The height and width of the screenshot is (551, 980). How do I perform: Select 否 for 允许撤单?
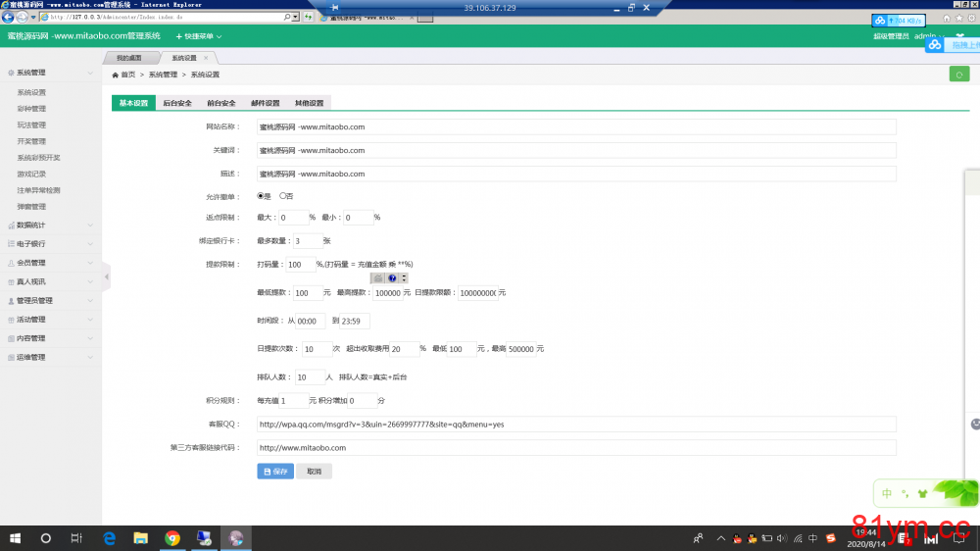283,196
